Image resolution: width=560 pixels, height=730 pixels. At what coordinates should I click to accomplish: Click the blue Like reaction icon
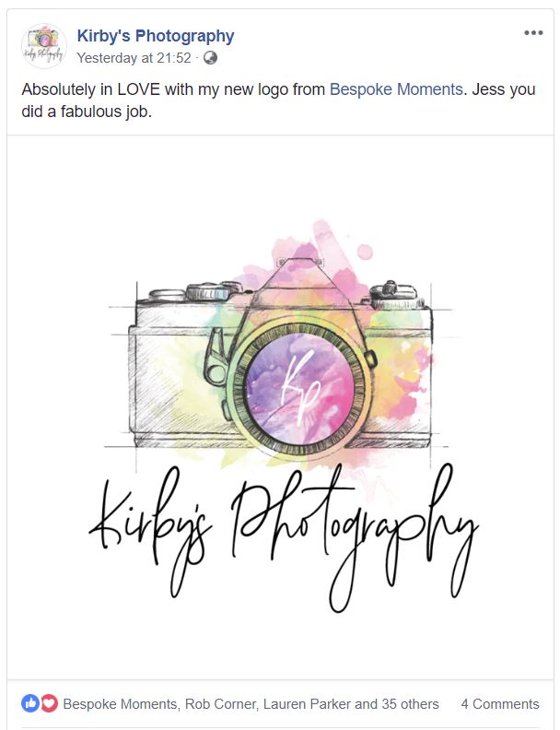pos(30,703)
